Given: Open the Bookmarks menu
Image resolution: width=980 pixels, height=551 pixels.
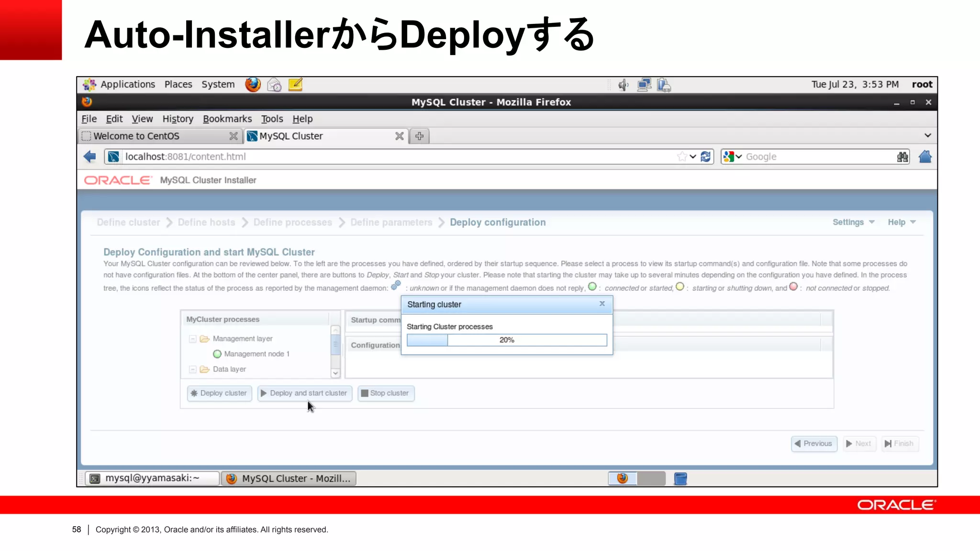Looking at the screenshot, I should click(227, 119).
